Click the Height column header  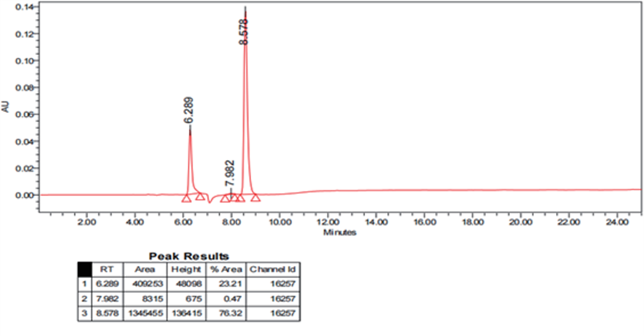tap(186, 270)
